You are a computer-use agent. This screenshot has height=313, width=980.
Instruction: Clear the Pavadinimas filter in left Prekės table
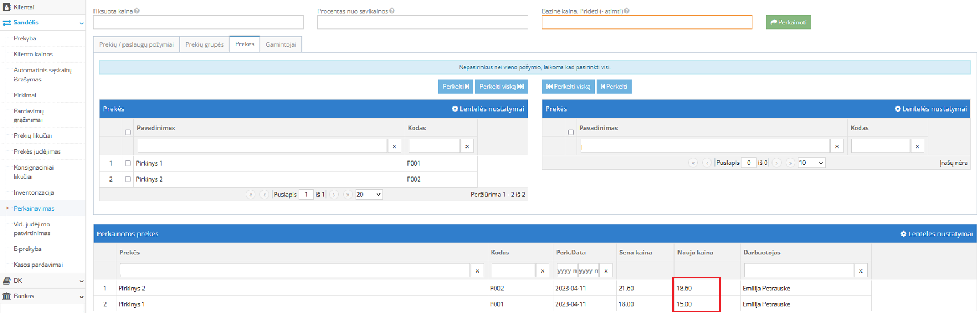[x=394, y=146]
